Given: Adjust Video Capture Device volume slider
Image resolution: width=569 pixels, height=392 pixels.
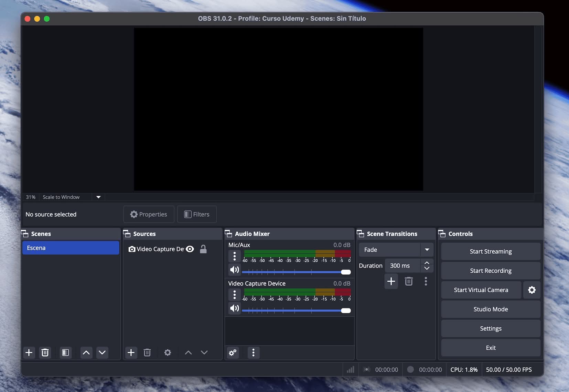Looking at the screenshot, I should (x=297, y=311).
